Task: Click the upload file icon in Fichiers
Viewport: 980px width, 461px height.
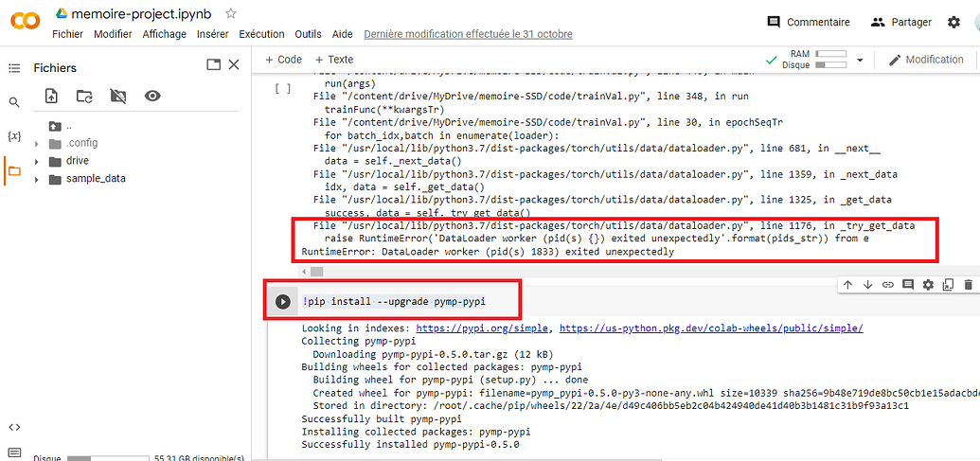Action: (x=51, y=96)
